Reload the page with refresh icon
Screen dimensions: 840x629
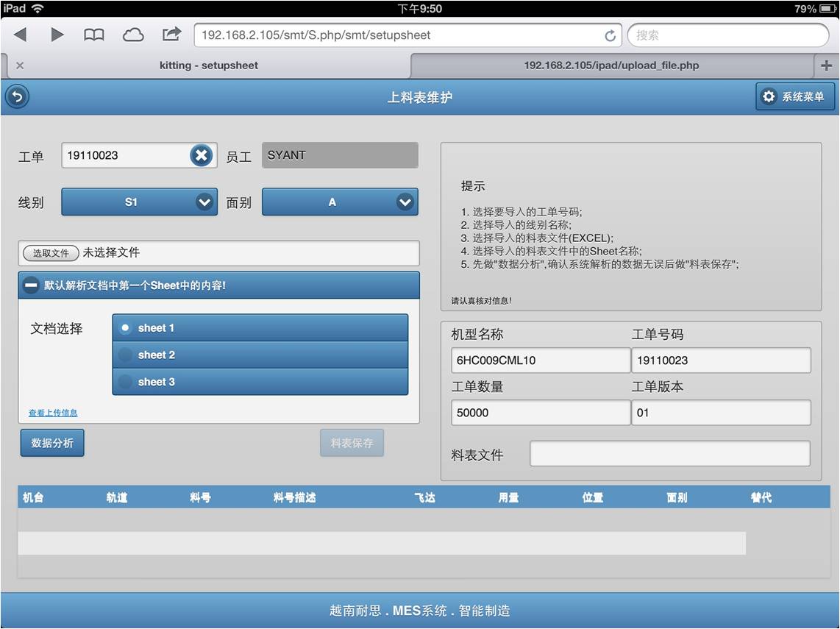click(610, 35)
